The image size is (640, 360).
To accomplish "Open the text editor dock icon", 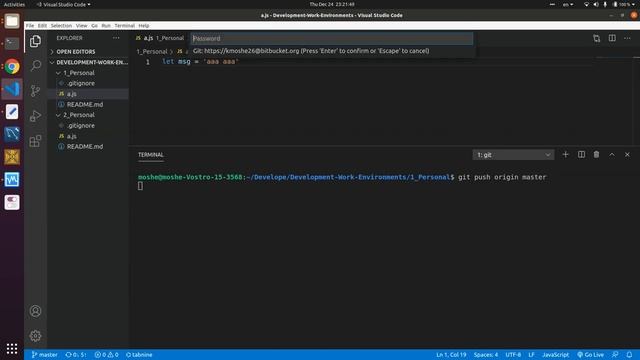I will coord(12,111).
